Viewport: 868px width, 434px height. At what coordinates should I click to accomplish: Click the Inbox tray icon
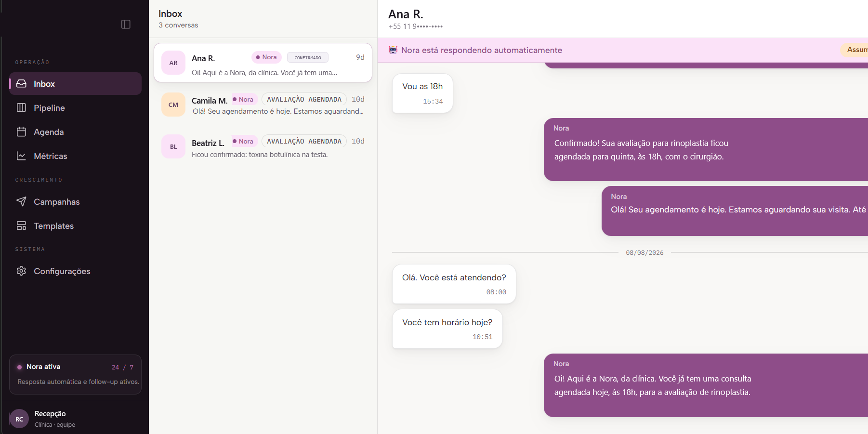[x=21, y=84]
